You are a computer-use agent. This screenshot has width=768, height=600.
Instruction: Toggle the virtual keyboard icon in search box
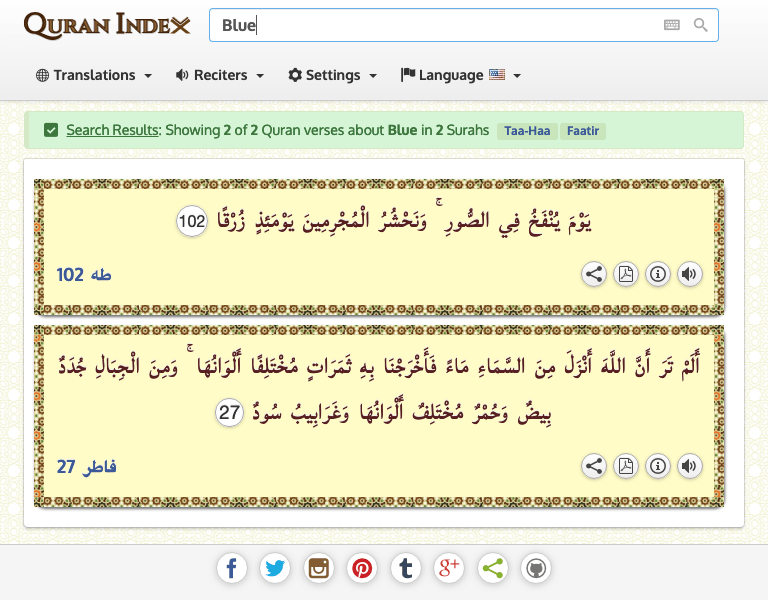[x=672, y=25]
